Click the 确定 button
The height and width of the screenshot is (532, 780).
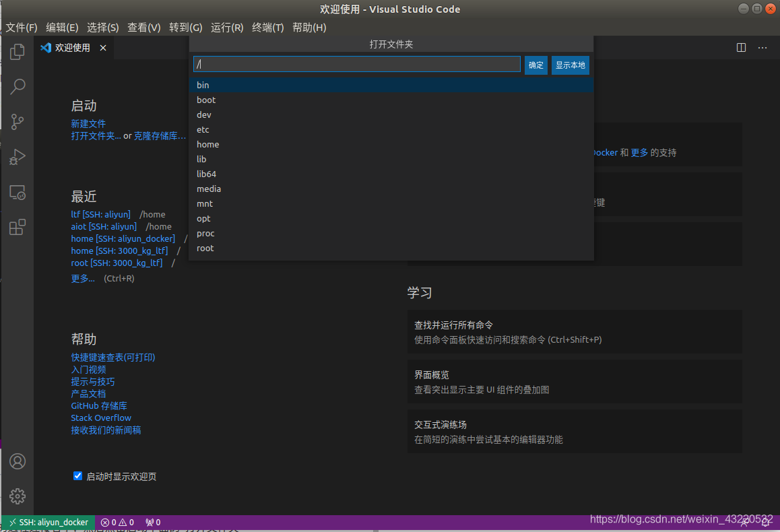click(535, 65)
